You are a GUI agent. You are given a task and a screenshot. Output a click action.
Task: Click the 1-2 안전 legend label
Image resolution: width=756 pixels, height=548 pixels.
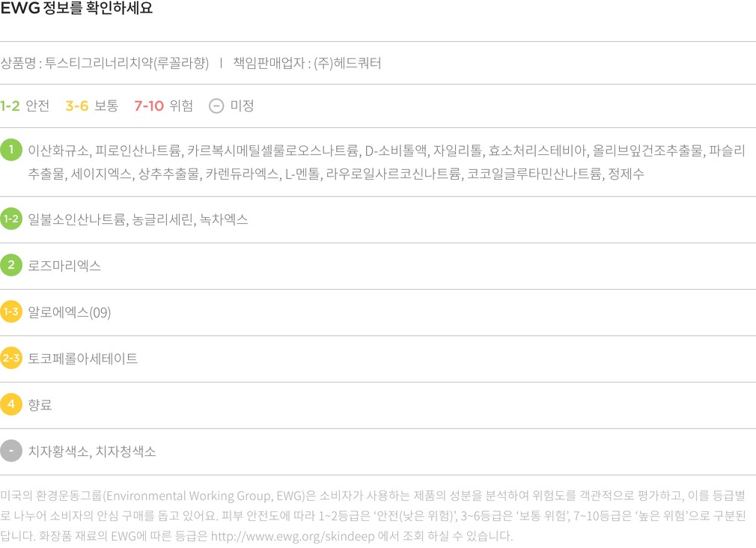click(x=25, y=106)
